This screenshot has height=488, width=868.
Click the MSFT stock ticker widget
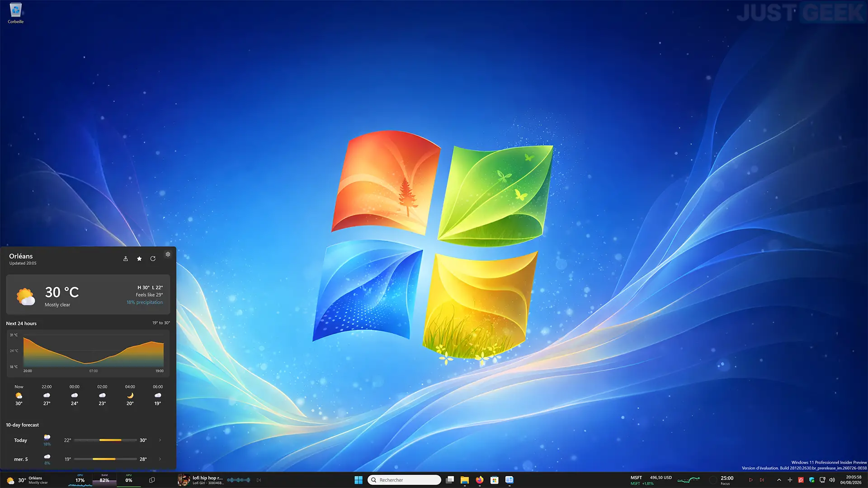(x=651, y=480)
